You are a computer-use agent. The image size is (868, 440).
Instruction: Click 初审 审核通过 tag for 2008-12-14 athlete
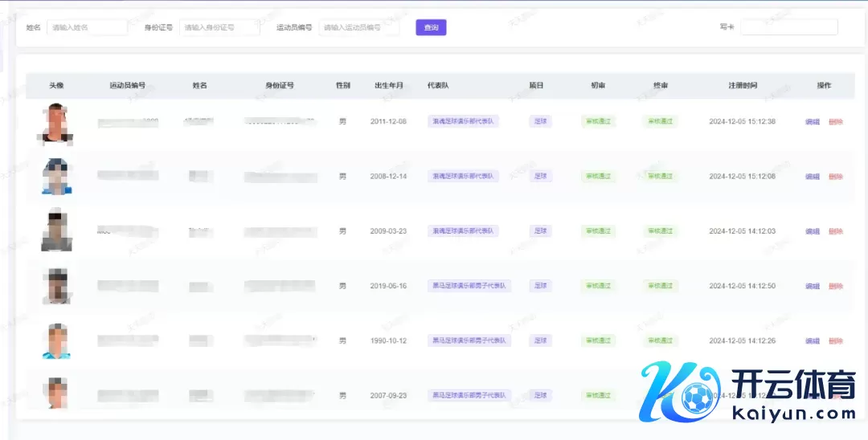tap(598, 177)
